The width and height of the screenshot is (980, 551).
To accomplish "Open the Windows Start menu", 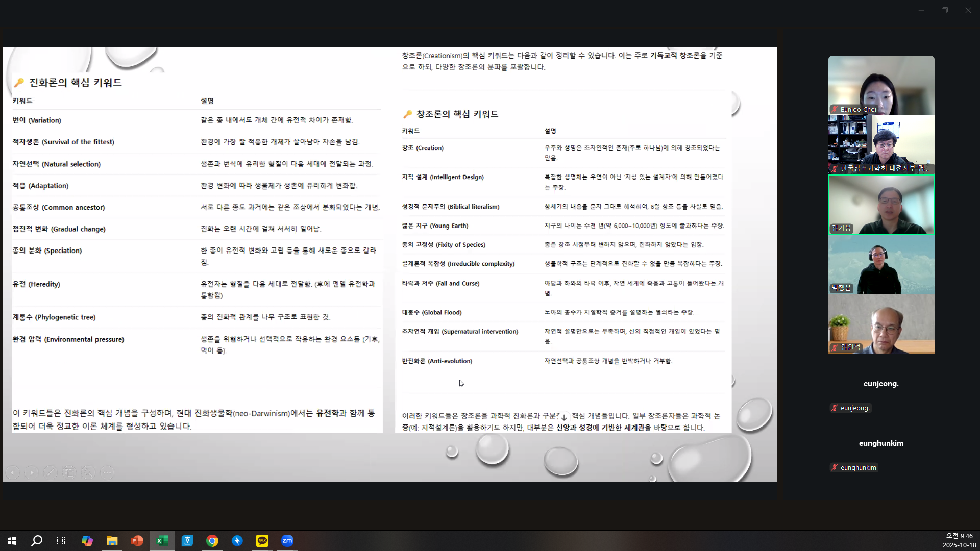I will [x=12, y=541].
